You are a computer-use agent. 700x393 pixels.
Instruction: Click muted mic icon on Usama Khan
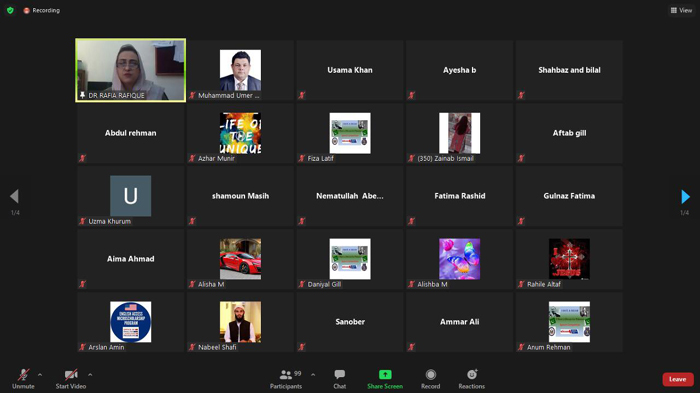coord(302,95)
